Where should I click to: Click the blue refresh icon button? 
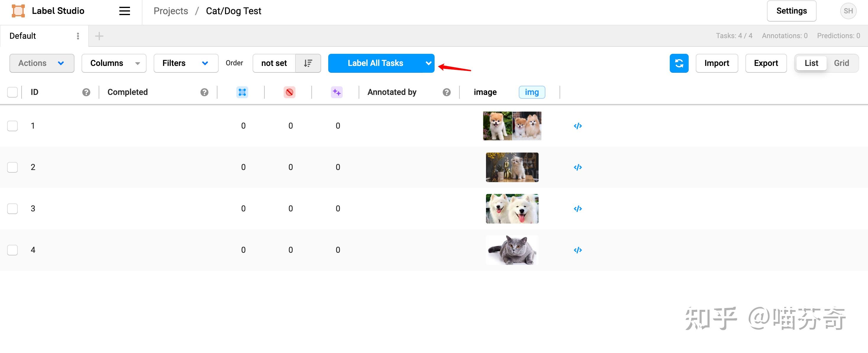679,63
